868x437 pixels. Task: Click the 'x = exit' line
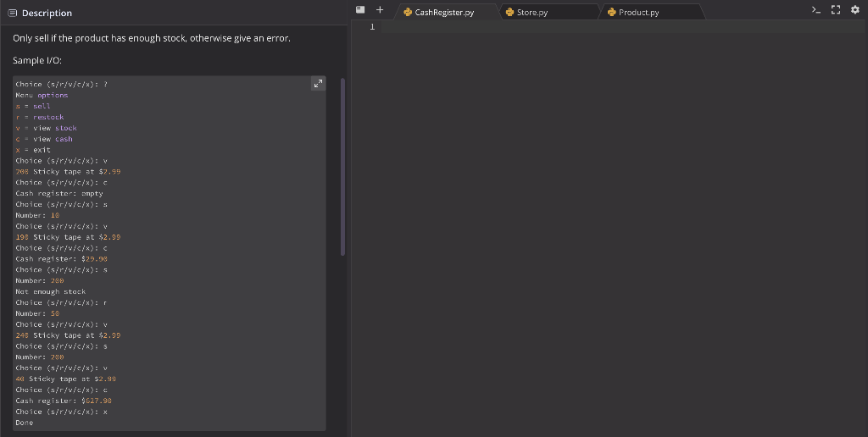tap(33, 150)
